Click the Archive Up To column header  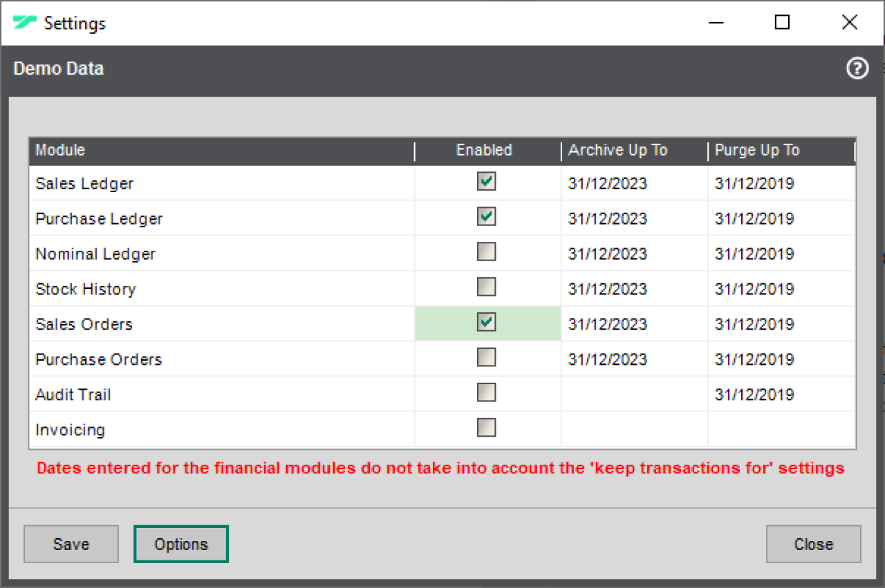(x=634, y=151)
